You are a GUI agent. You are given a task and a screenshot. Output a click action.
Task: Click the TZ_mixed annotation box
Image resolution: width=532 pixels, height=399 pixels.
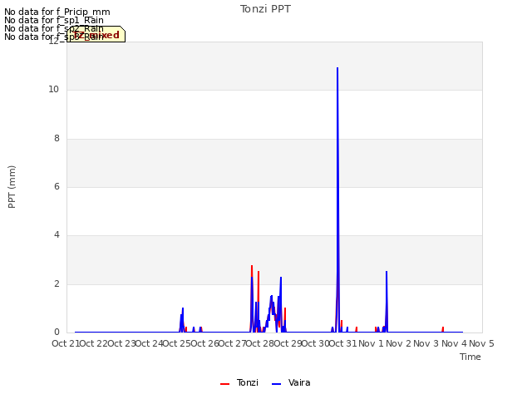click(96, 34)
